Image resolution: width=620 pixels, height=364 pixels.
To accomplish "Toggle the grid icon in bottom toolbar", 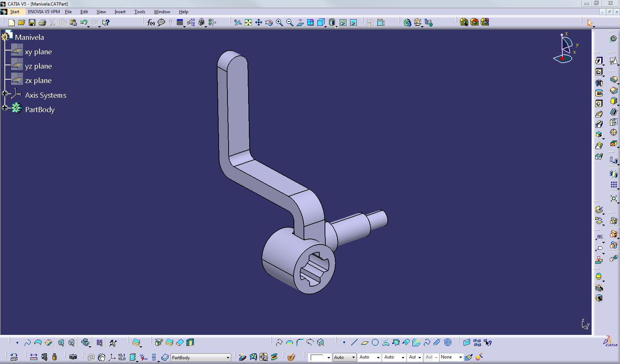I will click(x=99, y=343).
